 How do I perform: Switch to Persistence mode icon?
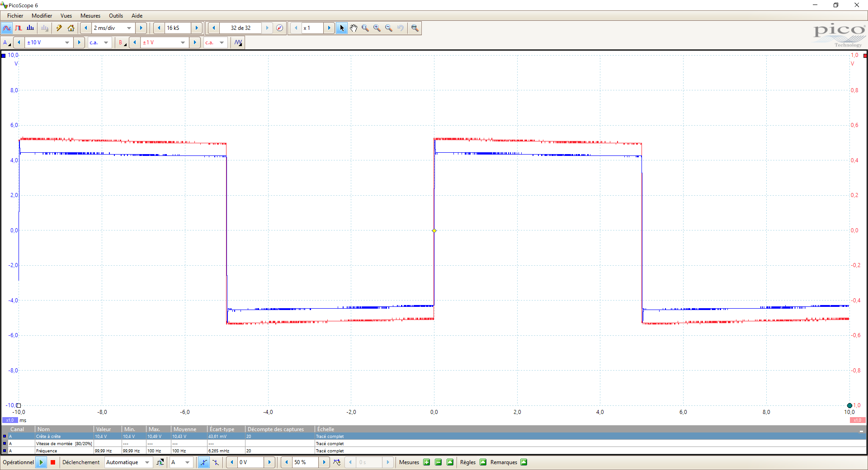pyautogui.click(x=19, y=28)
